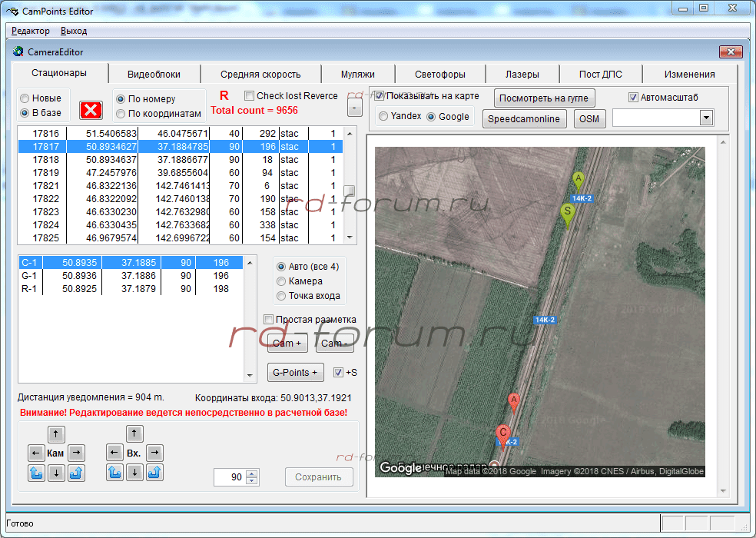Viewport: 756px width, 538px height.
Task: Shift the camera left using the Кам left arrow
Action: (x=35, y=453)
